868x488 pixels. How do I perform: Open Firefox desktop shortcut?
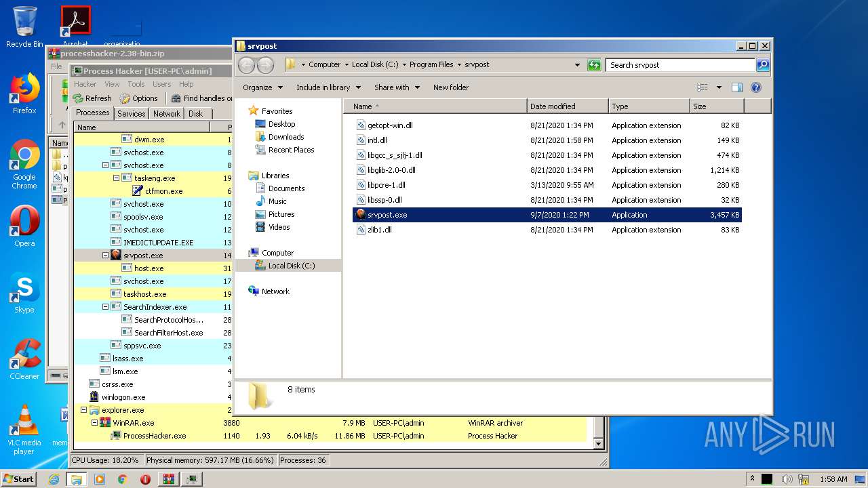[x=24, y=94]
